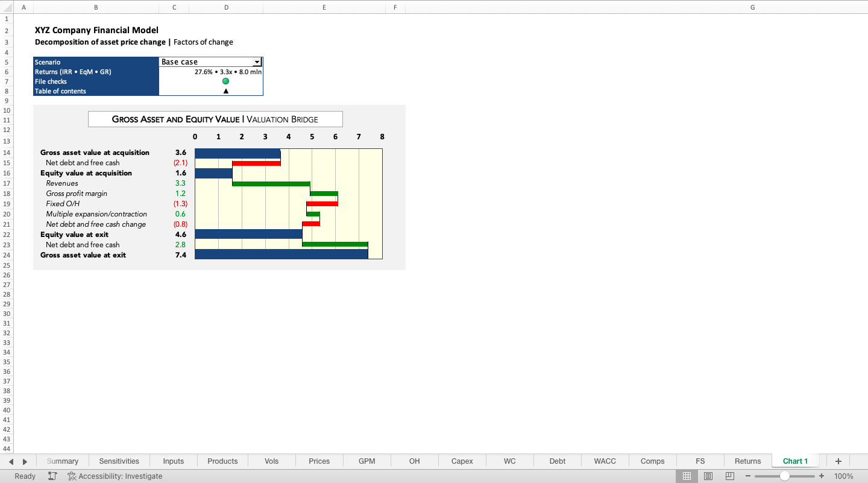The image size is (868, 483).
Task: Select the Chart 1 sheet tab
Action: 795,461
